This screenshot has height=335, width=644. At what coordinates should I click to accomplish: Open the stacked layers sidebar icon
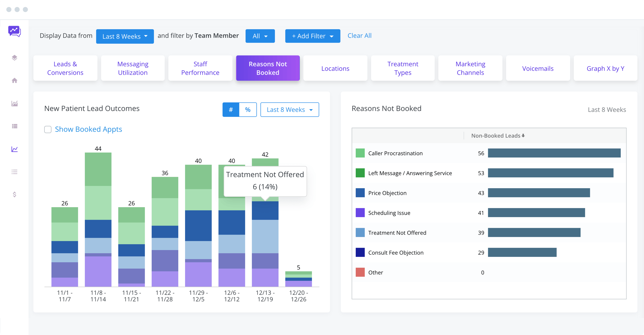click(15, 58)
